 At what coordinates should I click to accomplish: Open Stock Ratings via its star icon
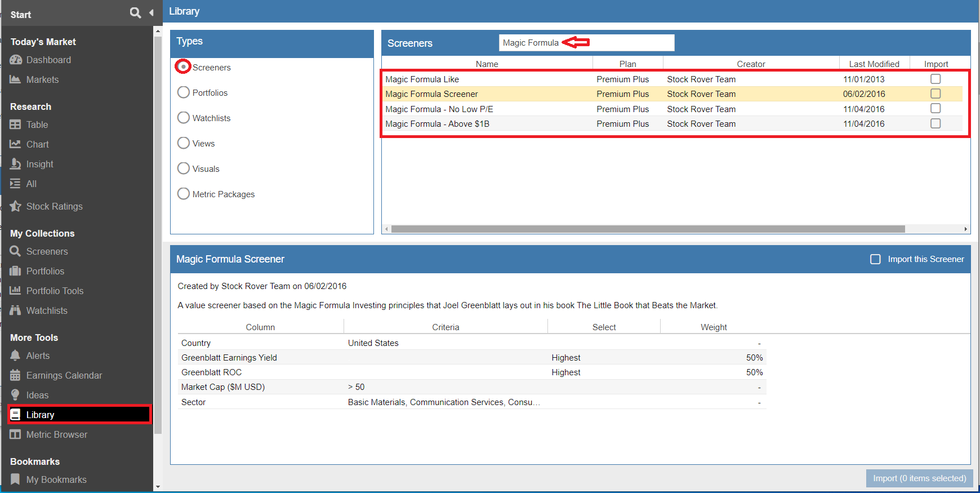pyautogui.click(x=16, y=206)
